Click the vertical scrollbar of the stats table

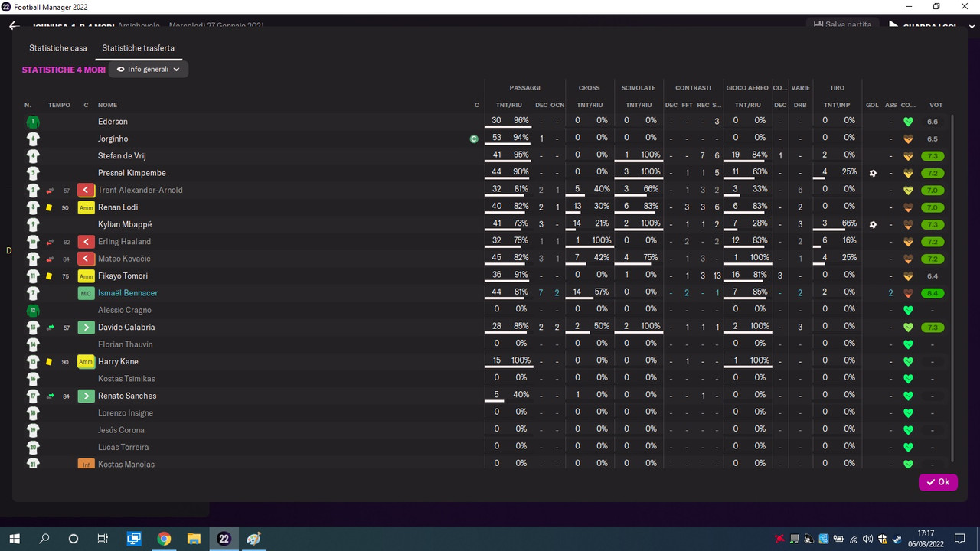pos(952,287)
